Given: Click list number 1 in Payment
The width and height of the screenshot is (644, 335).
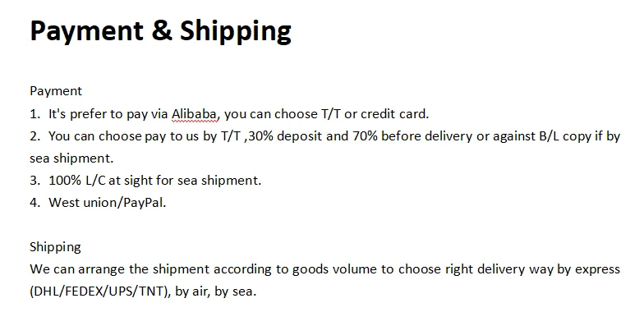Looking at the screenshot, I should (34, 113).
